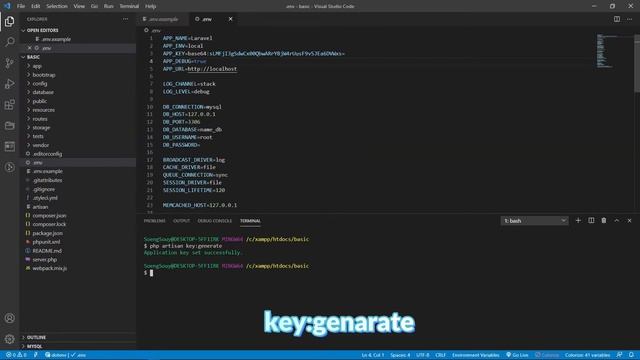Expand the routes folder
Screen dimensions: 640x360
point(40,119)
